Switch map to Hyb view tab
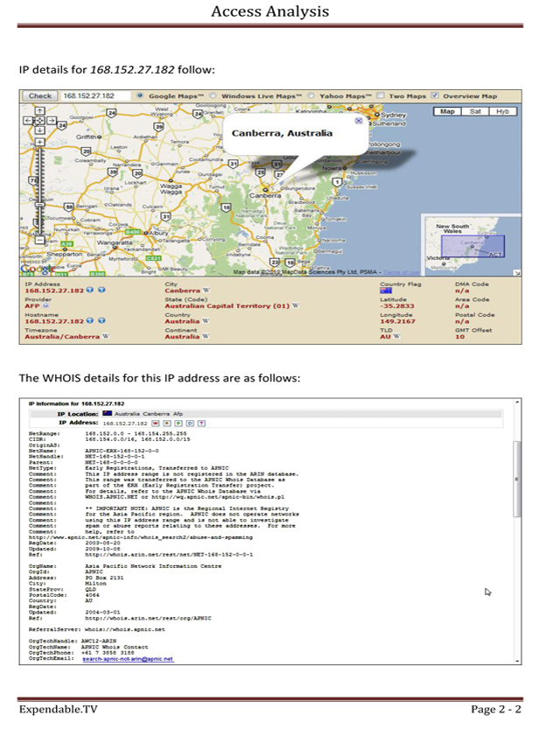The width and height of the screenshot is (560, 743). (x=502, y=111)
